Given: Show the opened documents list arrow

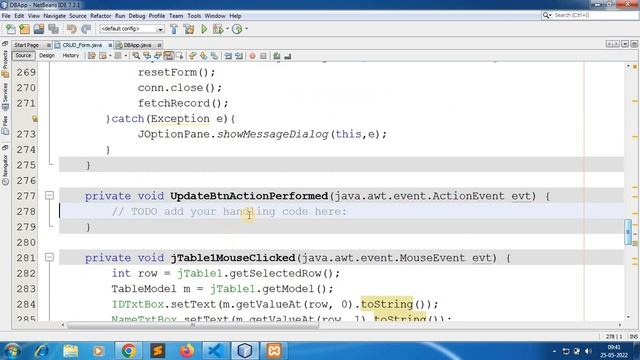Looking at the screenshot, I should click(x=625, y=44).
